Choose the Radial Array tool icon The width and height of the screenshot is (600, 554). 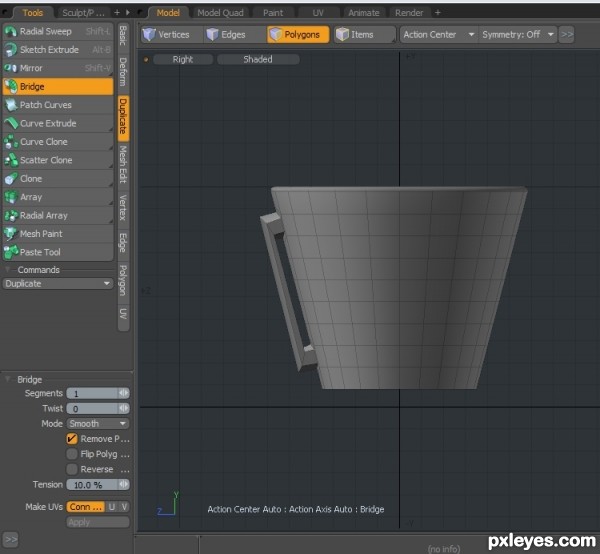point(11,215)
